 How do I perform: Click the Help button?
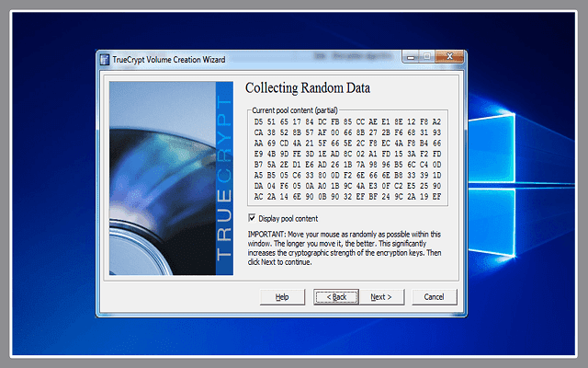pyautogui.click(x=282, y=297)
